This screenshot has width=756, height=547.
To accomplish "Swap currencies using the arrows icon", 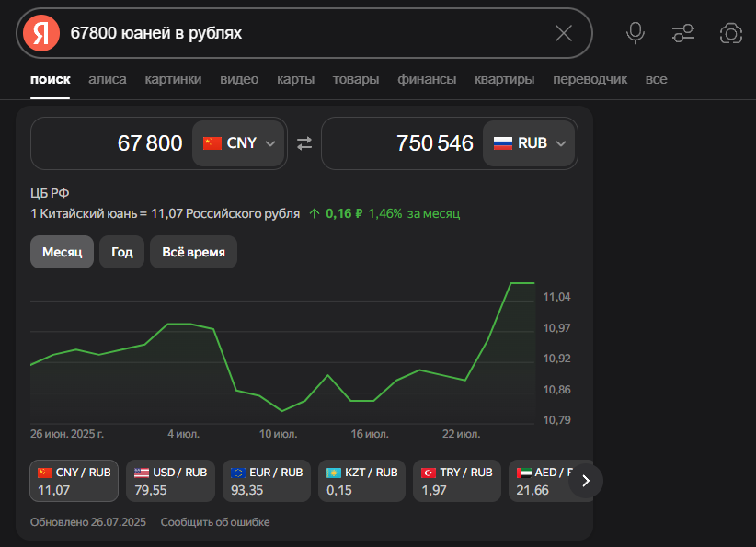I will pyautogui.click(x=304, y=143).
